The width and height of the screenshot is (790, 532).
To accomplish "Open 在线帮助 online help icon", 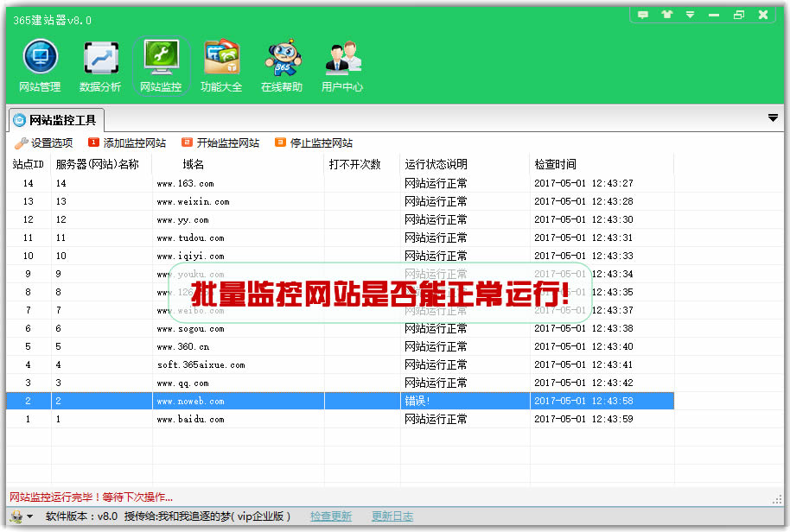I will (x=282, y=66).
